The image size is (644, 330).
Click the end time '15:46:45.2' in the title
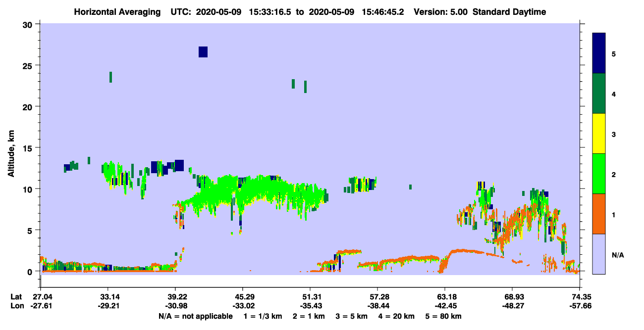(383, 12)
